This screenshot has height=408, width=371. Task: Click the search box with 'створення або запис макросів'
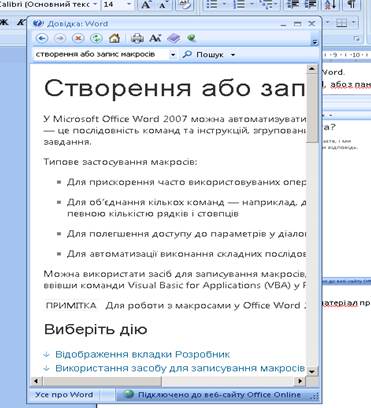click(101, 54)
